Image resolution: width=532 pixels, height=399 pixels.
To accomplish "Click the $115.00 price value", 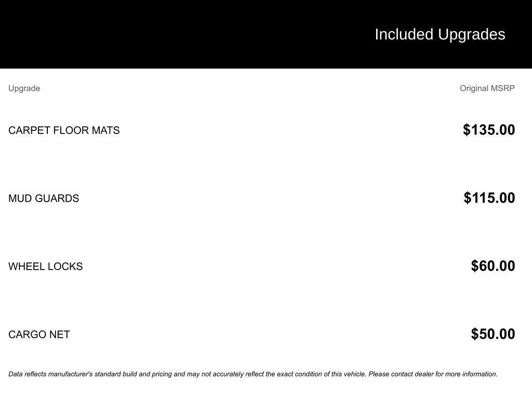I will coord(489,198).
